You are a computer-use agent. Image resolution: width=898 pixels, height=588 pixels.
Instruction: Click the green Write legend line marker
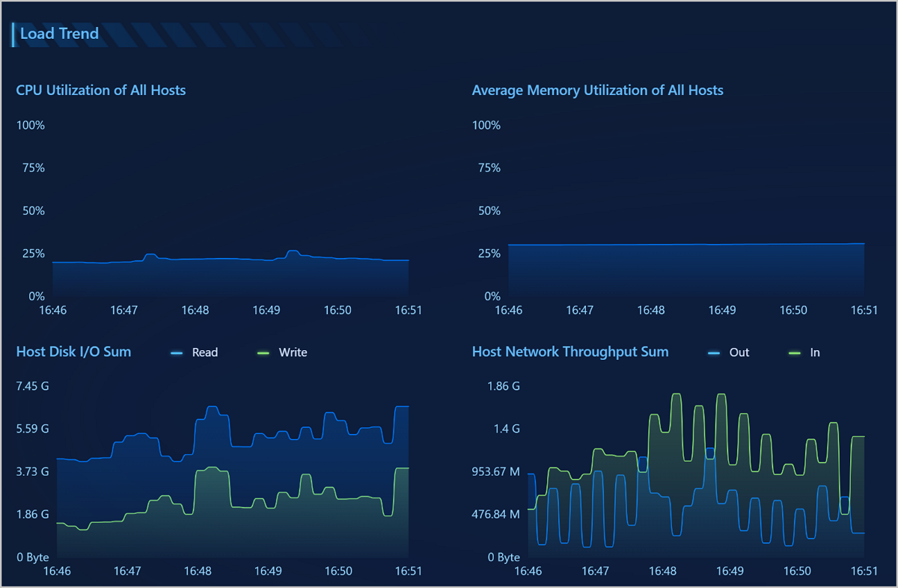[x=263, y=352]
